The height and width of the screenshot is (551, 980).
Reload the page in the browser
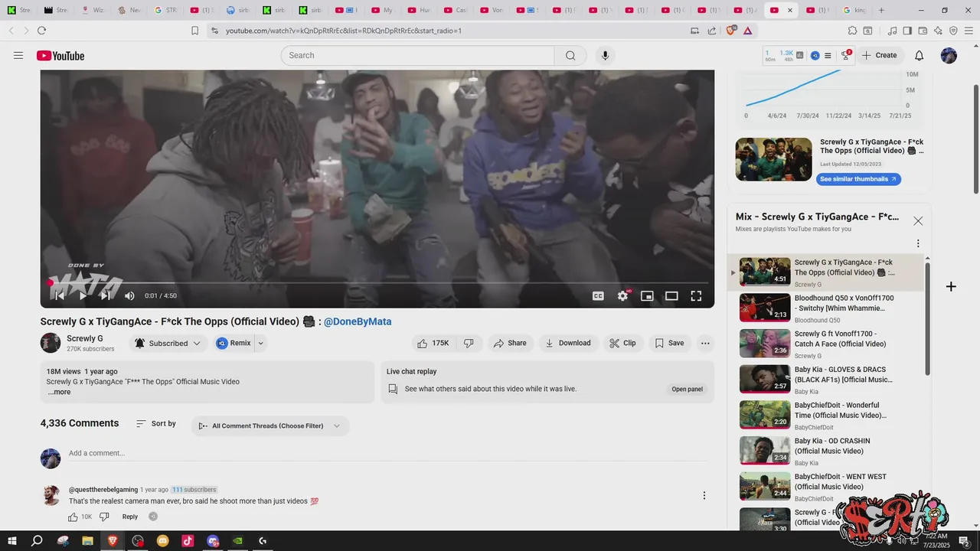[41, 31]
